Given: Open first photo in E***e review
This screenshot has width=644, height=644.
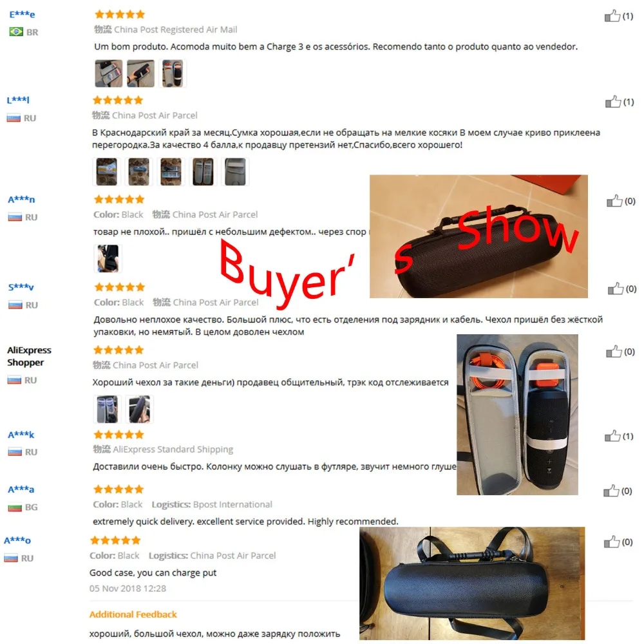Looking at the screenshot, I should [108, 73].
